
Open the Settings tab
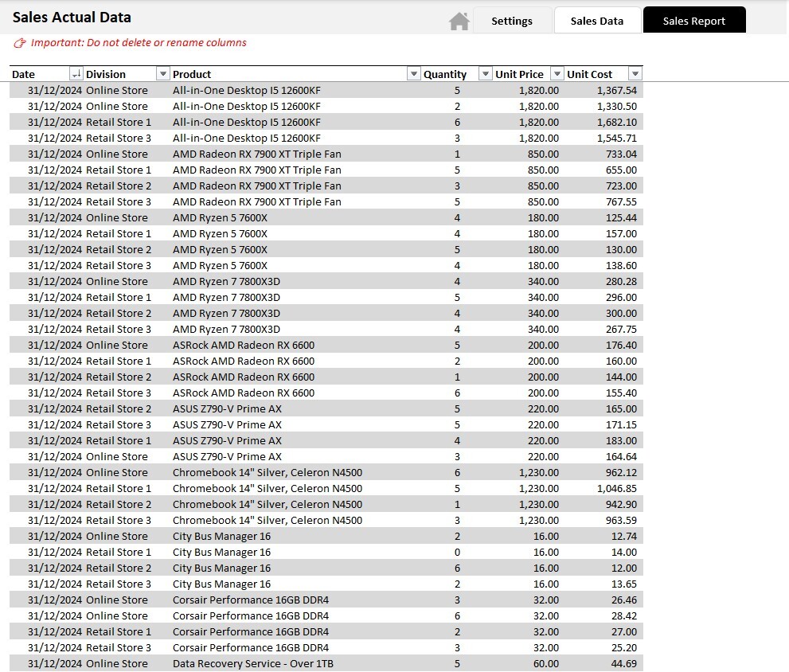(x=512, y=21)
